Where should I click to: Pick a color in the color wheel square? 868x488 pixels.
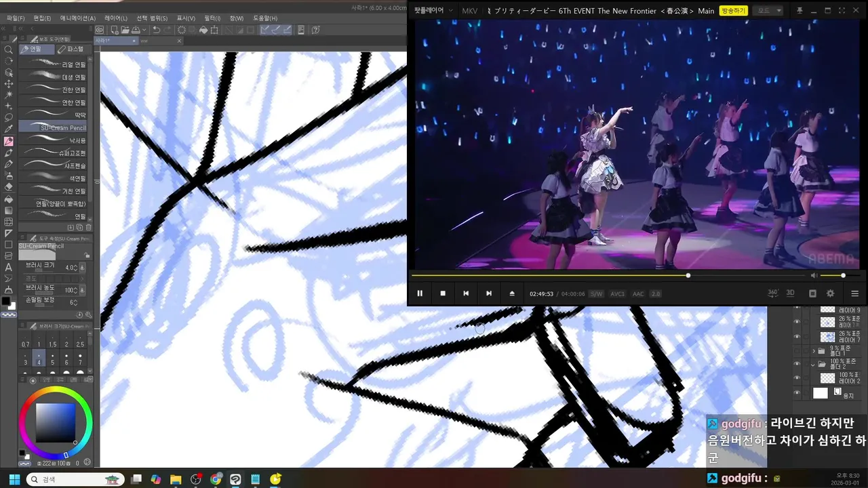(56, 423)
